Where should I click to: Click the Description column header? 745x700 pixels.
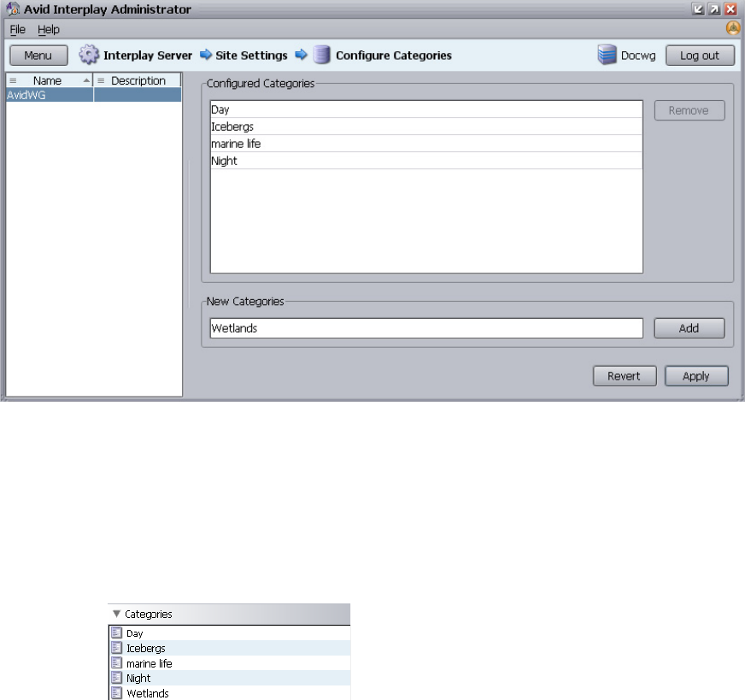[x=138, y=81]
